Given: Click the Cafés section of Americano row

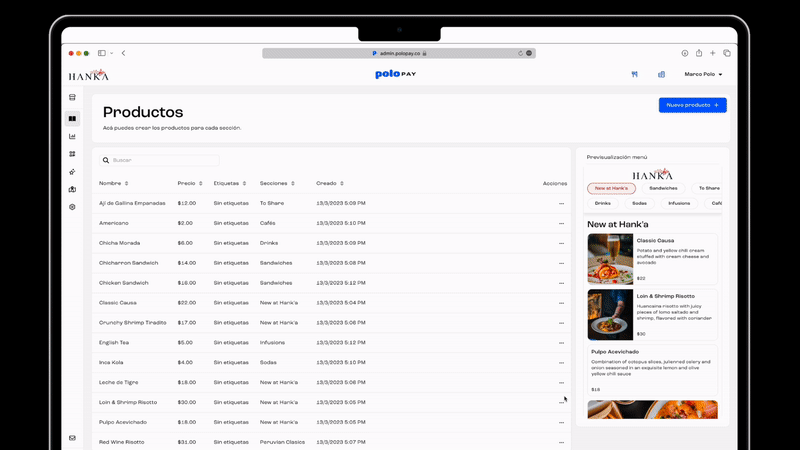Looking at the screenshot, I should pyautogui.click(x=267, y=223).
